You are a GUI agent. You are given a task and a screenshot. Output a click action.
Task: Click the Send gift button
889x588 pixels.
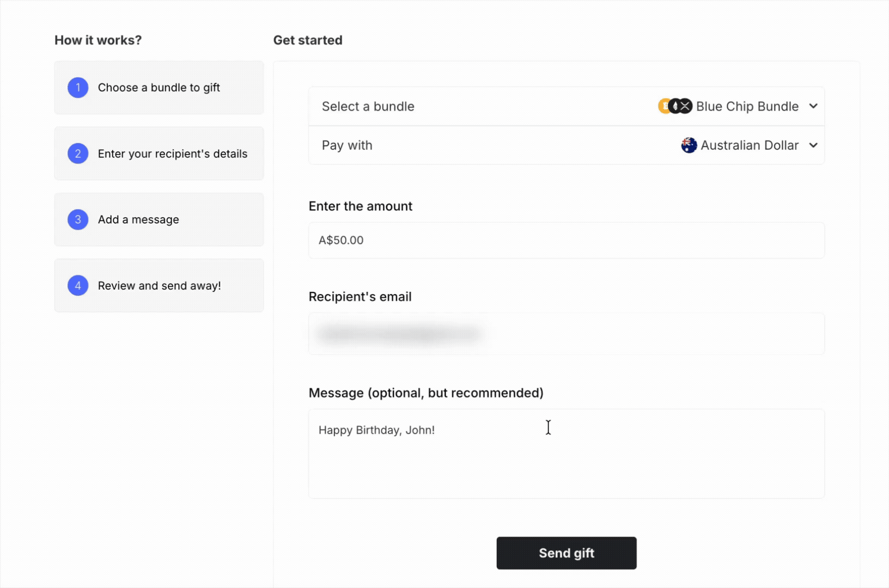tap(567, 553)
